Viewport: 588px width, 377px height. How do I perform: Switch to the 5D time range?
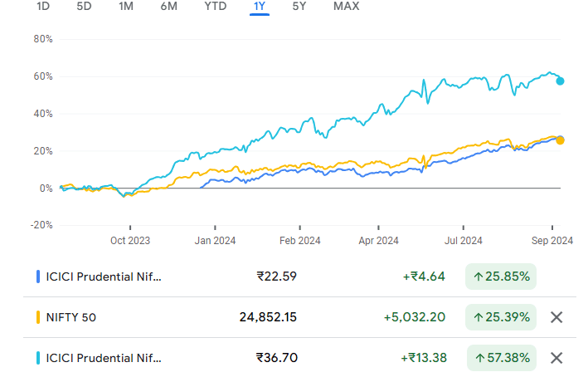coord(84,7)
